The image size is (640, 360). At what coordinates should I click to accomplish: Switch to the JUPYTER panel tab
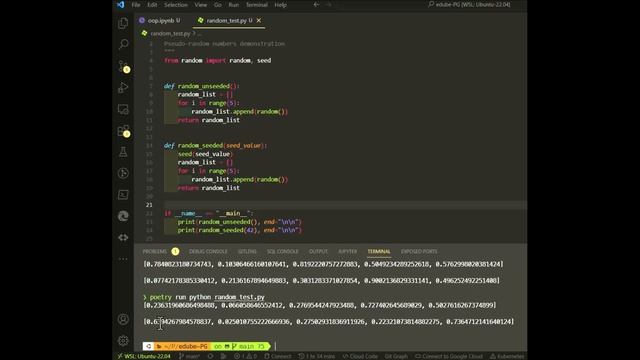(348, 251)
